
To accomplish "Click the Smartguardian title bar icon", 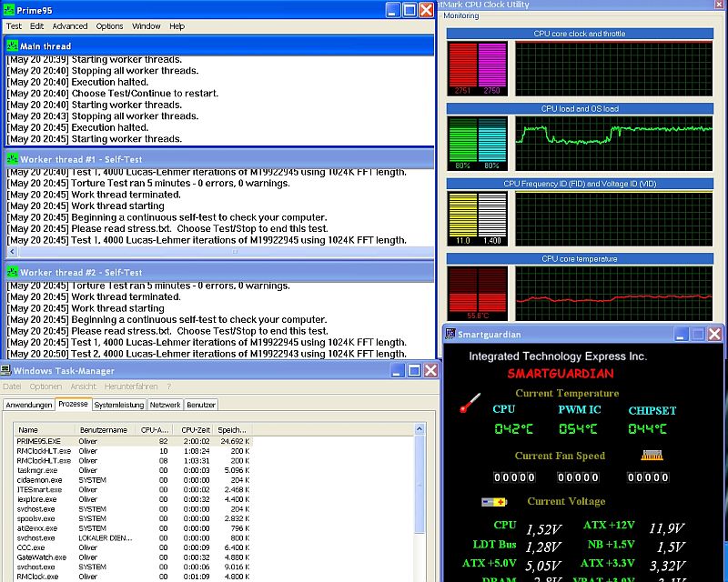I will click(450, 334).
